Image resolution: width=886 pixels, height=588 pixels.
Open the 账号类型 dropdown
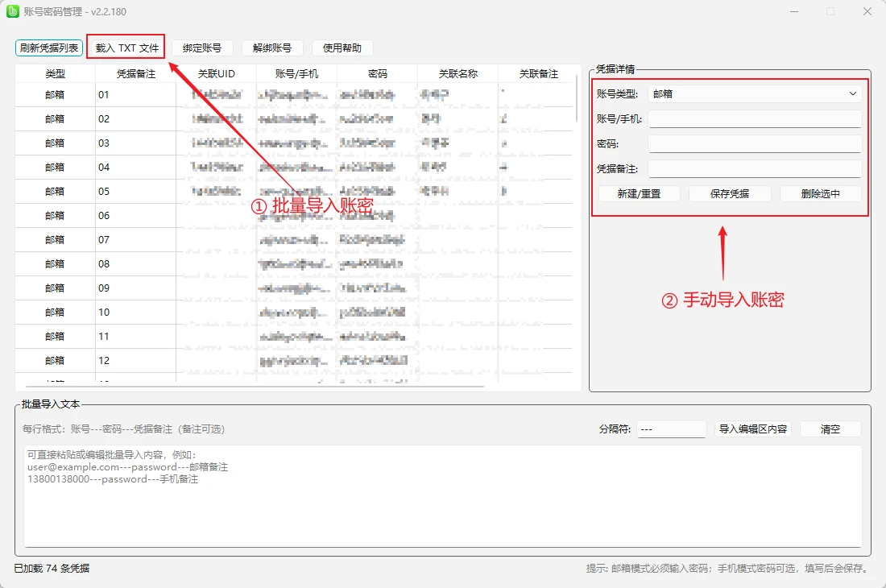click(x=755, y=93)
